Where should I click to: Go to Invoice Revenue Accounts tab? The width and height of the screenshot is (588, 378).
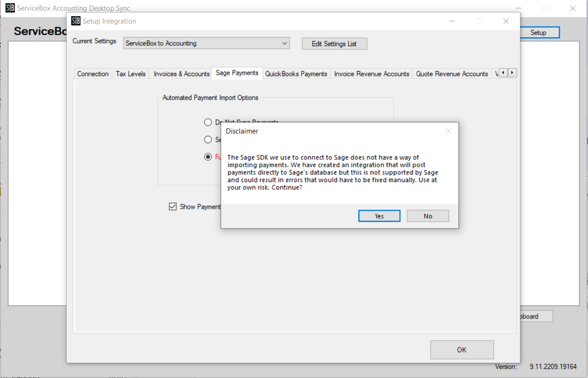tap(372, 74)
